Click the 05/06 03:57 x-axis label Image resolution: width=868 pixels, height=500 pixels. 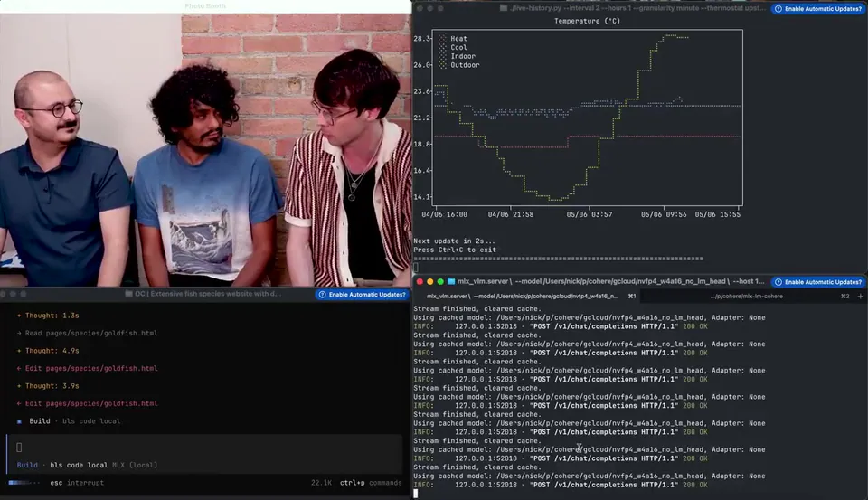click(589, 215)
